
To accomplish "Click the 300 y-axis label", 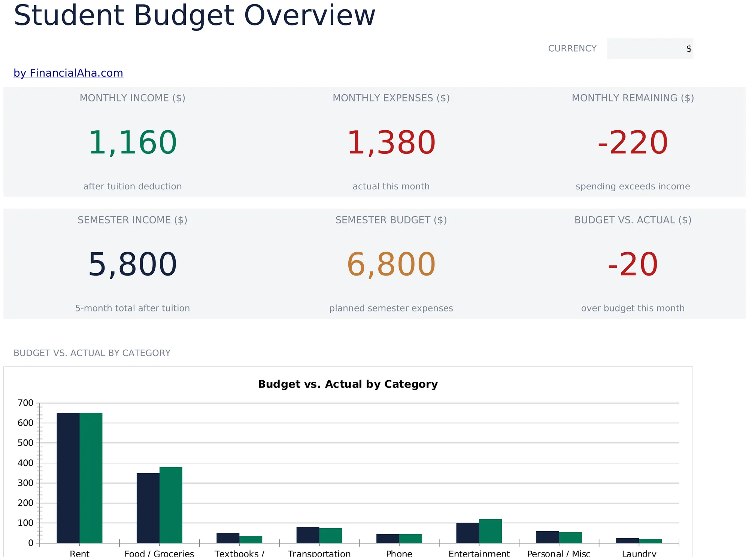I will point(25,483).
